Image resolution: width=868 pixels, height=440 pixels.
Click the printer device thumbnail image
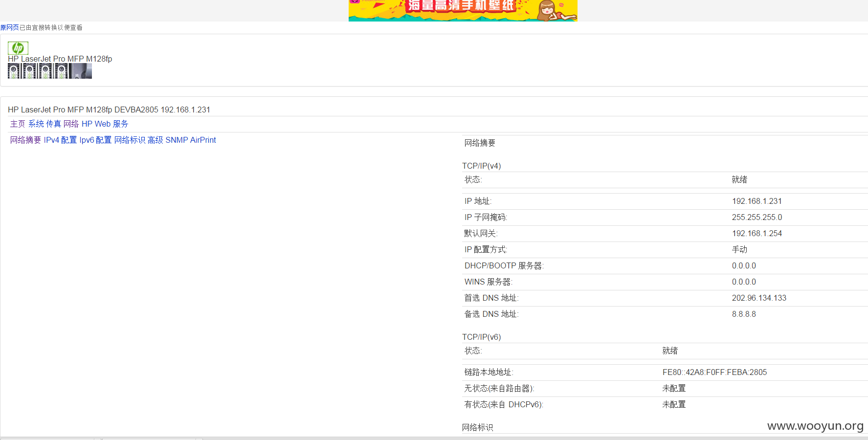[50, 71]
